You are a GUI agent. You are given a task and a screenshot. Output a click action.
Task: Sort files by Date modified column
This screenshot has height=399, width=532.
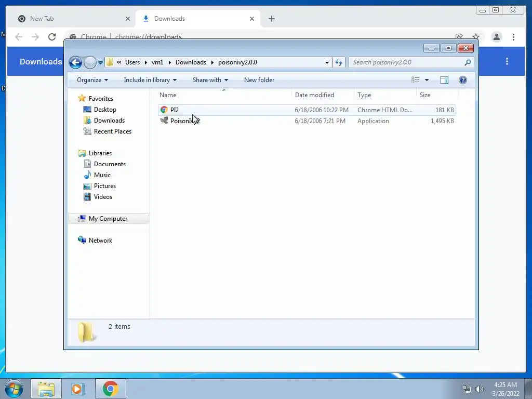click(323, 95)
